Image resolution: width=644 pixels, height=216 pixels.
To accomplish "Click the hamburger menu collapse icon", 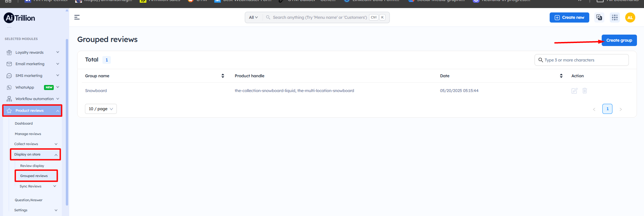I will [77, 17].
